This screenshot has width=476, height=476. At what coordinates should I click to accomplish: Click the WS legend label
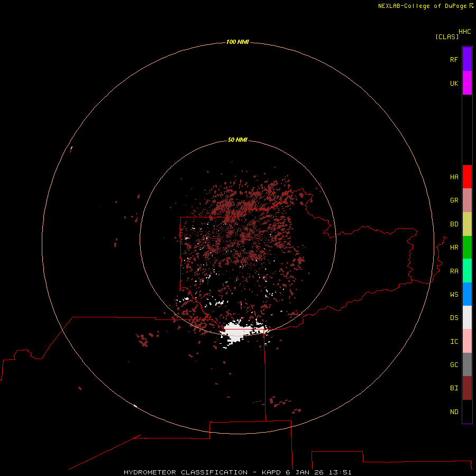pyautogui.click(x=454, y=294)
